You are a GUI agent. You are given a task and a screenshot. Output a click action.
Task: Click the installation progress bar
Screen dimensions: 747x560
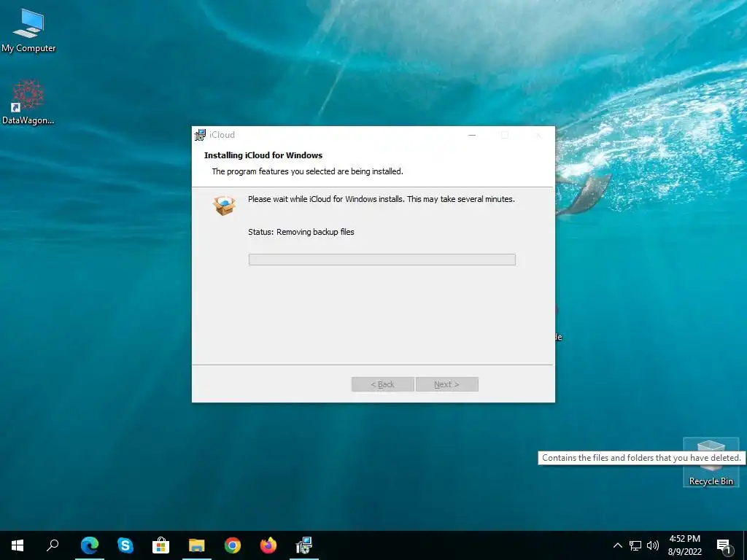(x=382, y=260)
